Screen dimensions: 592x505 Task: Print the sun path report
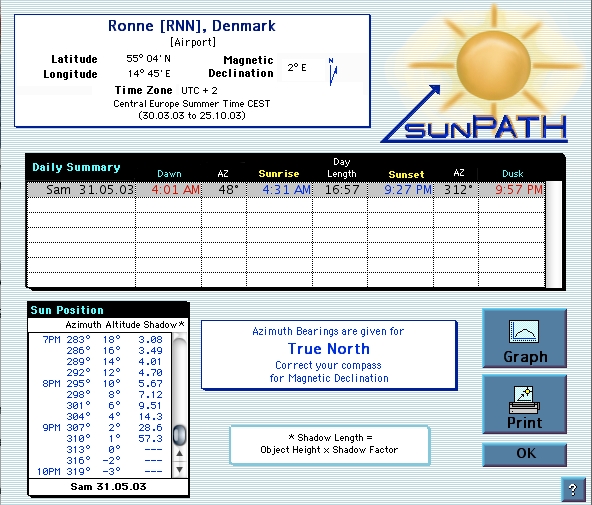(x=524, y=404)
